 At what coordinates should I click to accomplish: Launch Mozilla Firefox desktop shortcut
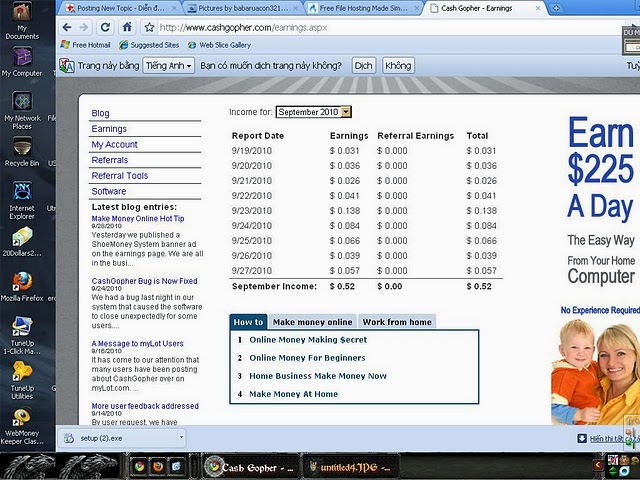(x=22, y=287)
